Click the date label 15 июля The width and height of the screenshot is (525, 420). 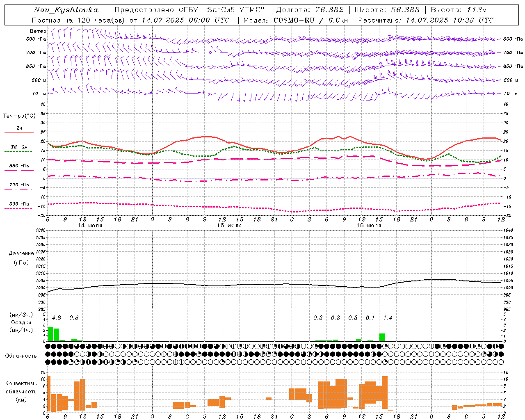[229, 226]
